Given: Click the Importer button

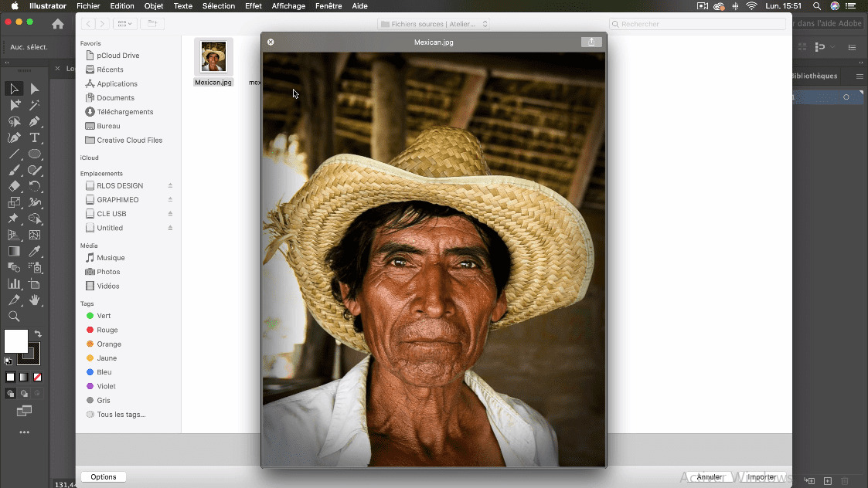Looking at the screenshot, I should [x=761, y=477].
